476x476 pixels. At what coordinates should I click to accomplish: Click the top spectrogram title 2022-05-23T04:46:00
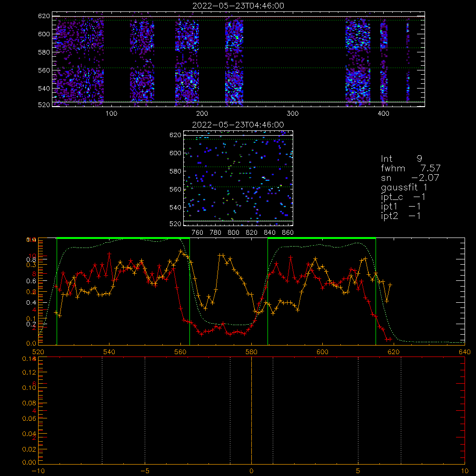point(238,6)
